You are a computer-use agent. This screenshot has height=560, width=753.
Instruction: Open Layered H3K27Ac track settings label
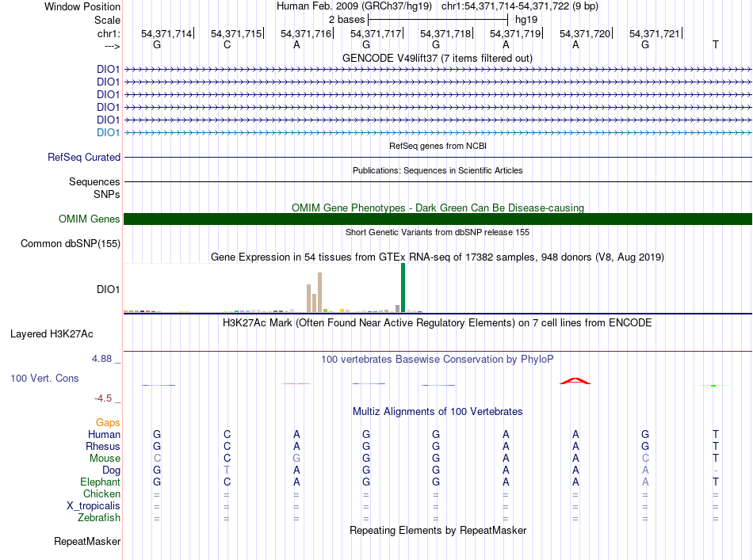(52, 333)
